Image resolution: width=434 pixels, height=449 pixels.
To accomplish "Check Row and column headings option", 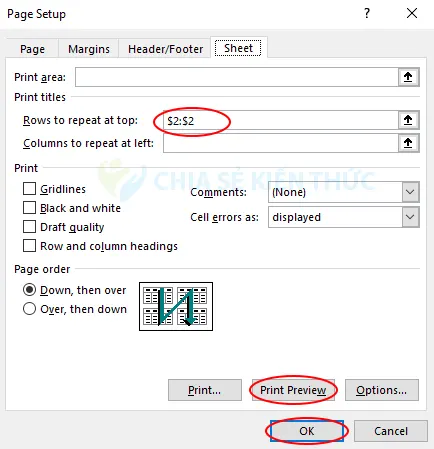I will point(29,246).
